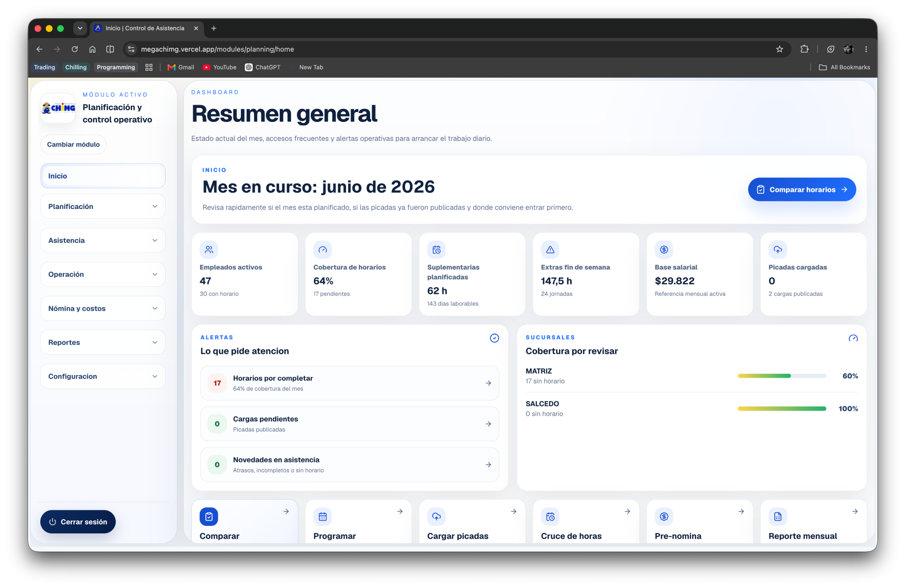The width and height of the screenshot is (905, 588).
Task: Click the Cerrar sesión button
Action: click(x=78, y=522)
